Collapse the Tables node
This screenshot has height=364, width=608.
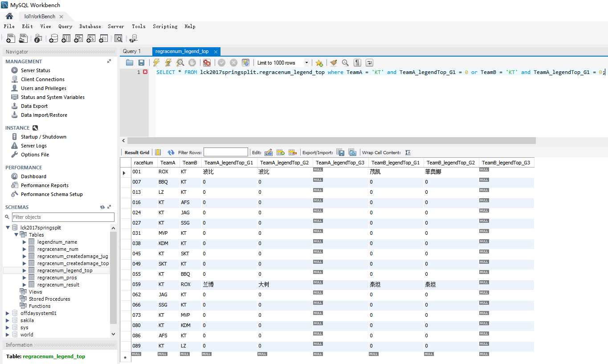click(16, 235)
